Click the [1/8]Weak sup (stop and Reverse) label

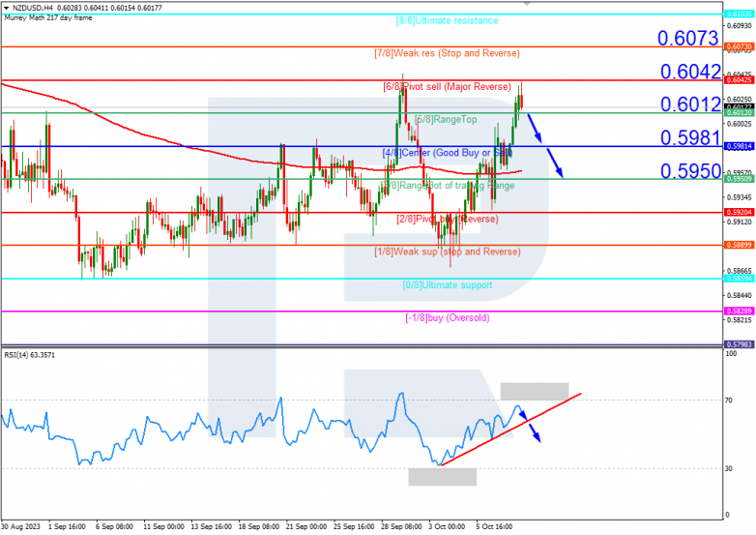pyautogui.click(x=448, y=252)
